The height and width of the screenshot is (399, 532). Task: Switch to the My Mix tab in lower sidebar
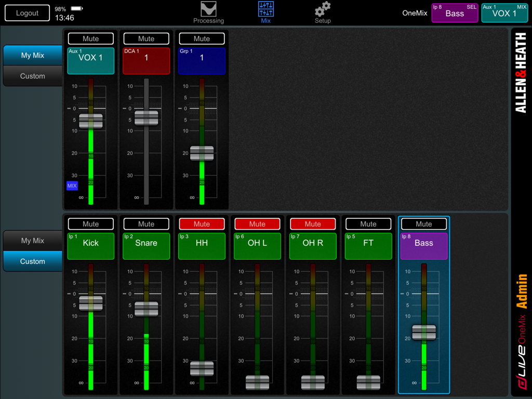click(32, 241)
